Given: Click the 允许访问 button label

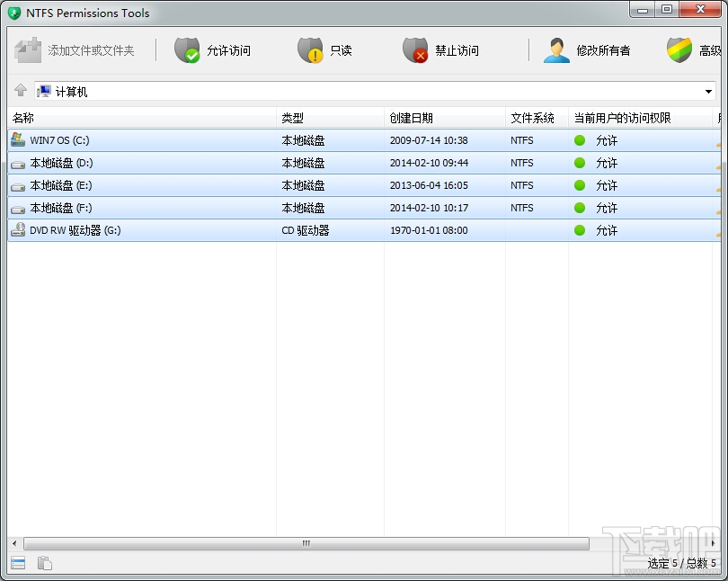Looking at the screenshot, I should pos(228,50).
